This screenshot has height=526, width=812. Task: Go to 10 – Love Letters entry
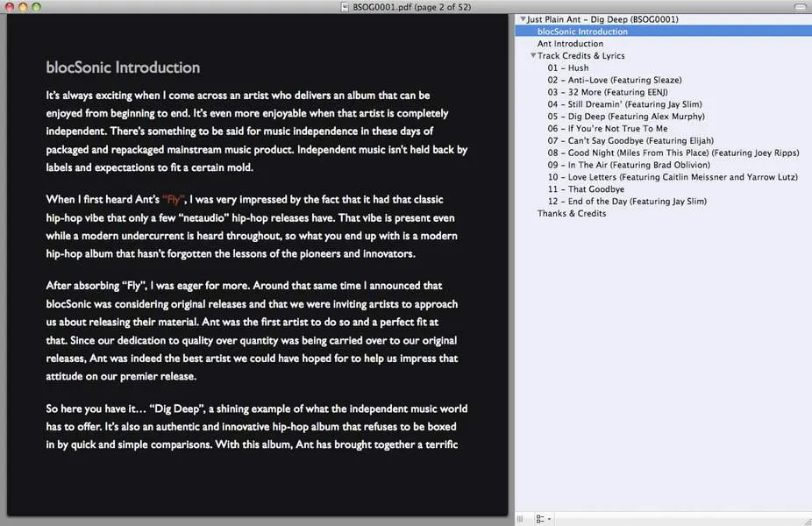(673, 177)
